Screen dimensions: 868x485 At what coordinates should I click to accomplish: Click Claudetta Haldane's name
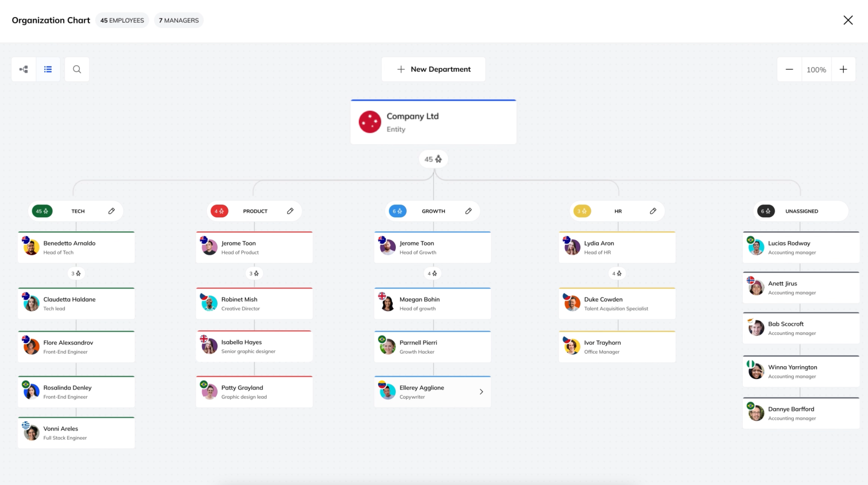[69, 300]
